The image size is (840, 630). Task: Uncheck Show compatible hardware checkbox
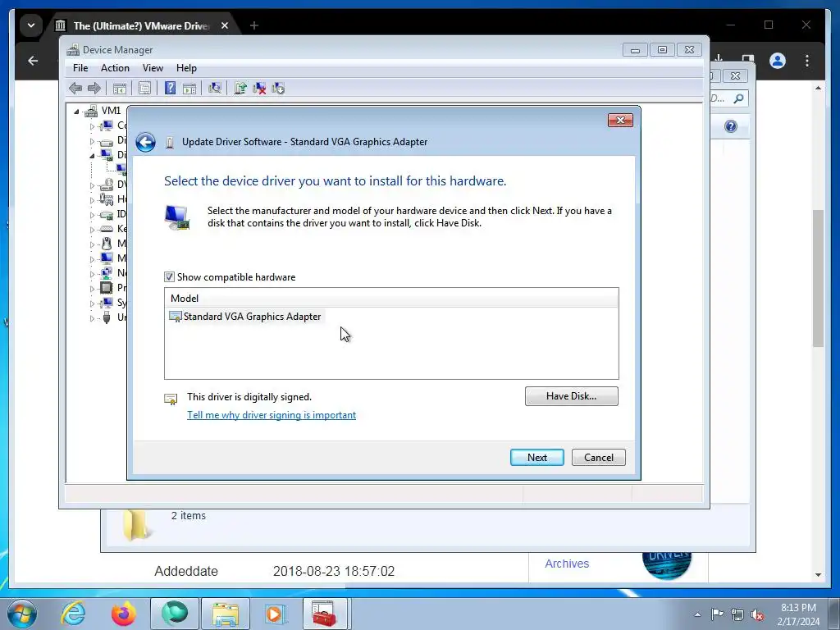pyautogui.click(x=169, y=277)
